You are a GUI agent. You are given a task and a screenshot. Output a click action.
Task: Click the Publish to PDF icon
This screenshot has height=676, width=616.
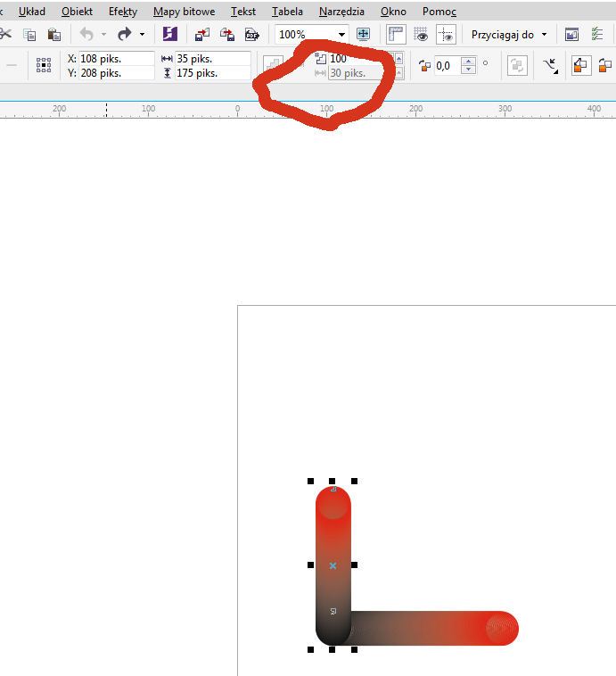(x=252, y=35)
